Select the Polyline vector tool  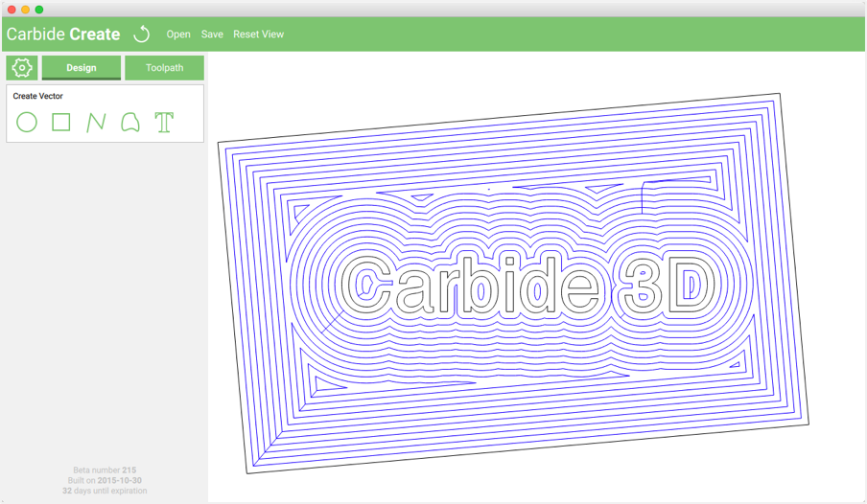tap(96, 122)
